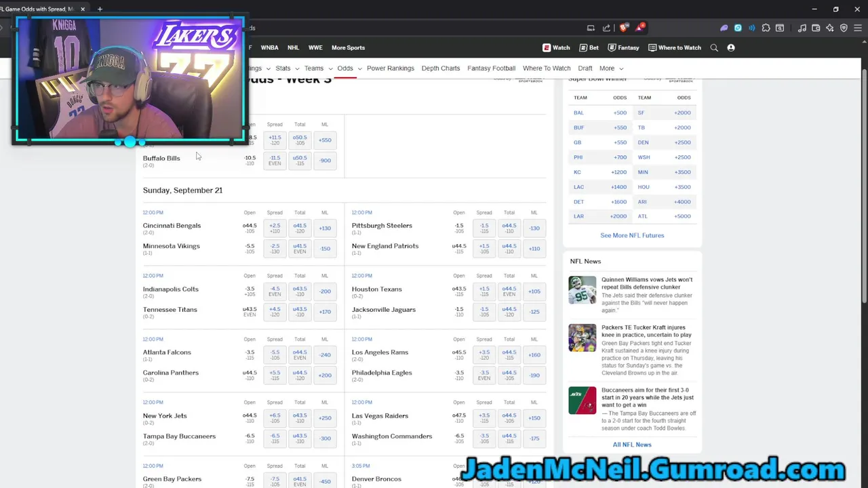Open the purple extension icon in toolbar
The width and height of the screenshot is (868, 488).
pos(724,28)
